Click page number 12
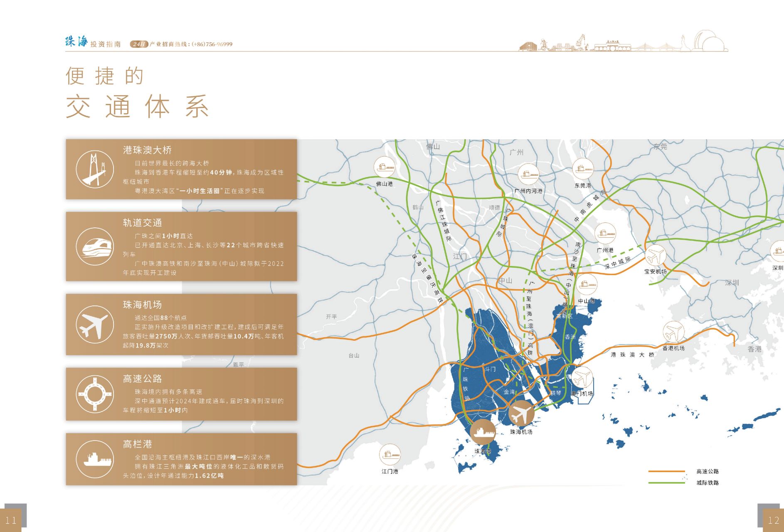Screen dimensions: 784x532 click(774, 520)
